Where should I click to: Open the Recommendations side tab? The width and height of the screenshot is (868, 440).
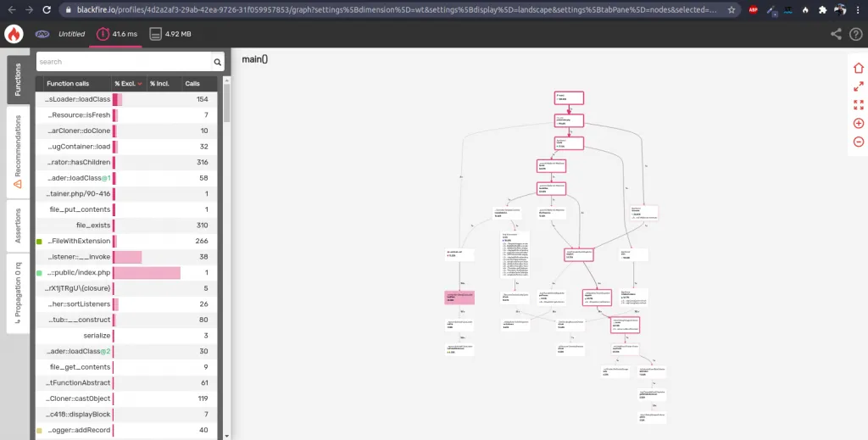[x=18, y=153]
